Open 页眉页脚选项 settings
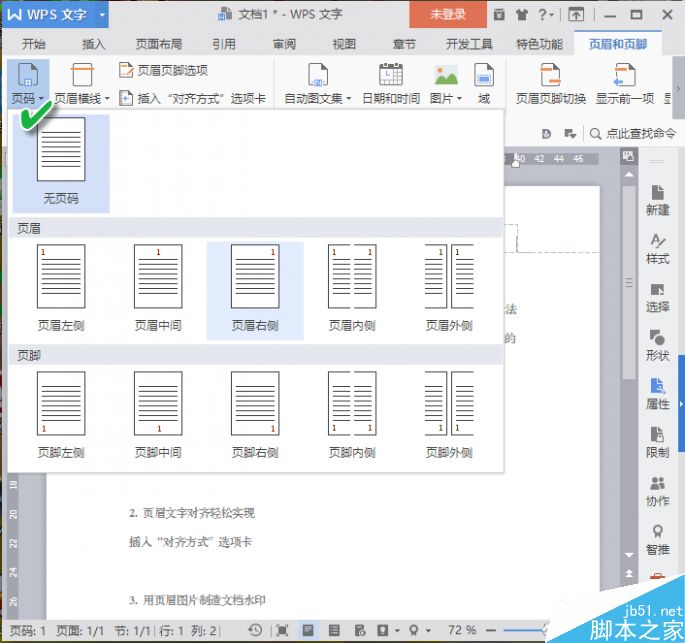The width and height of the screenshot is (685, 643). pos(163,70)
